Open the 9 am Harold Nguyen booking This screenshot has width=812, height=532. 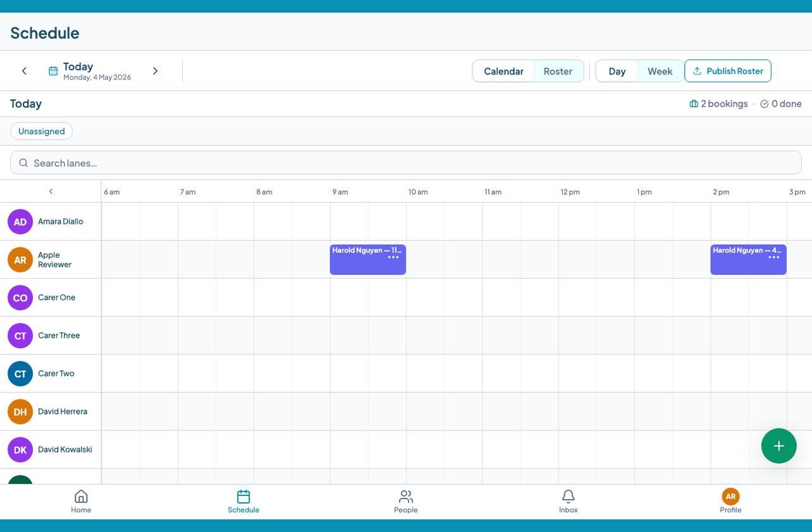point(368,260)
